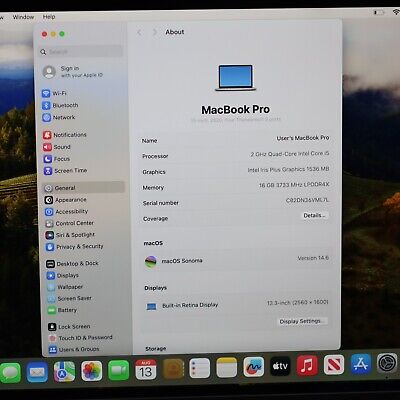Open Wi-Fi settings in sidebar
400x400 pixels.
pos(54,93)
